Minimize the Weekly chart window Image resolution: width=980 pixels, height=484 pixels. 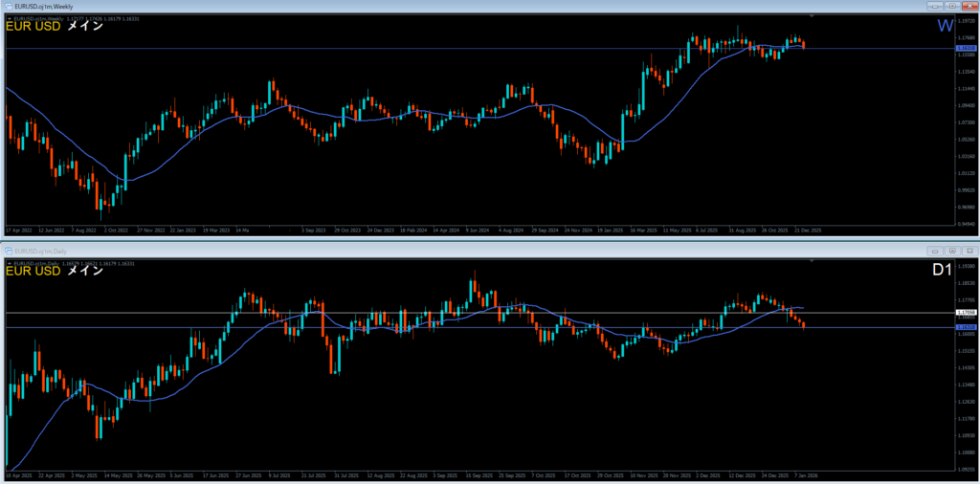[x=935, y=6]
